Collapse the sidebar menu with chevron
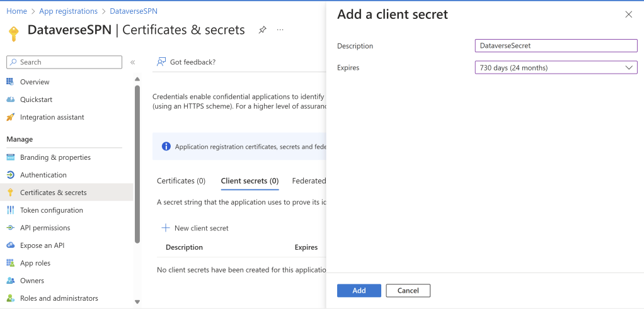 coord(132,62)
